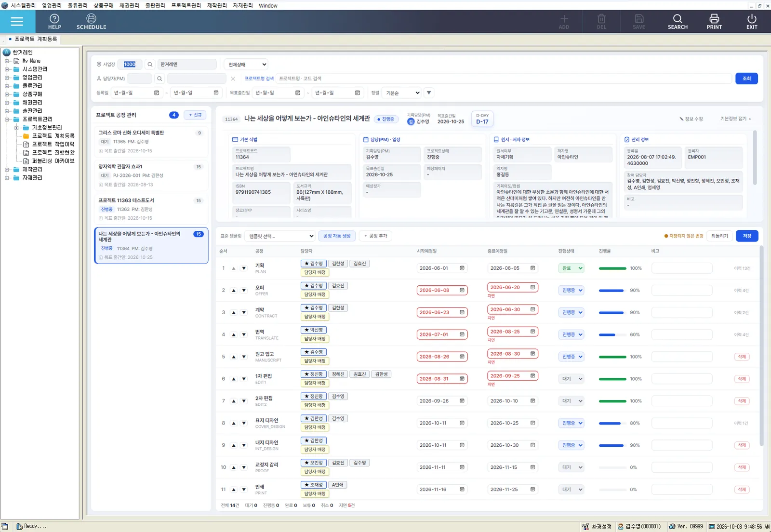Click the 표지 디자인 row 80% progress bar
This screenshot has height=532, width=771.
pos(612,424)
